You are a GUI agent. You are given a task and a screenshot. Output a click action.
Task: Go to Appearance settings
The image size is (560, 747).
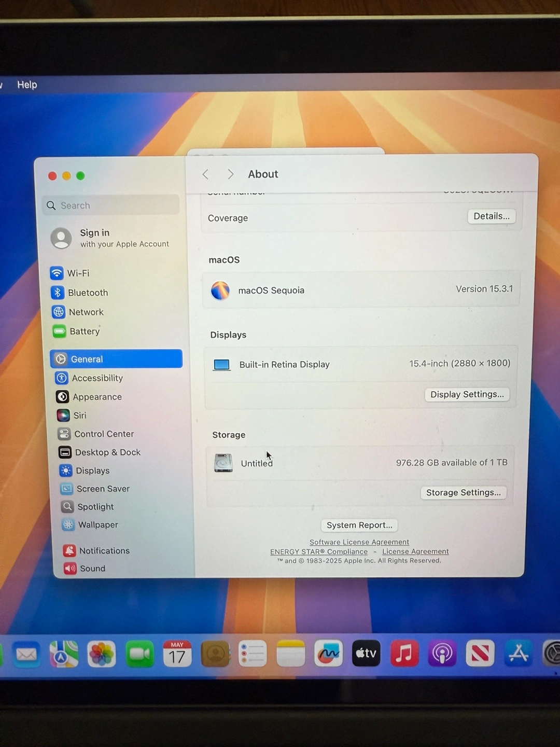pos(89,397)
